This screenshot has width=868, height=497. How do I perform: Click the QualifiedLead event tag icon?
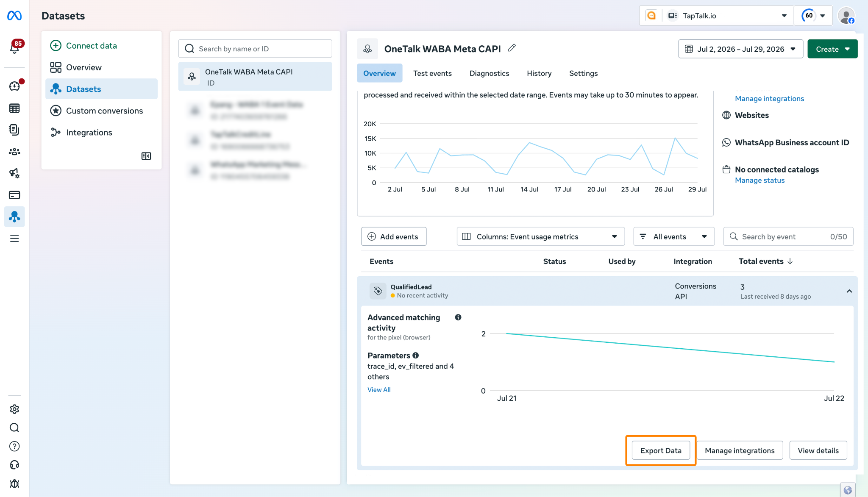pos(378,291)
